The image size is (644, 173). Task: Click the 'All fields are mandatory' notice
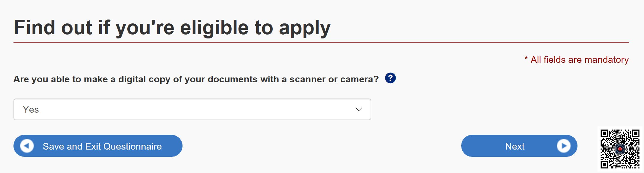pos(576,59)
